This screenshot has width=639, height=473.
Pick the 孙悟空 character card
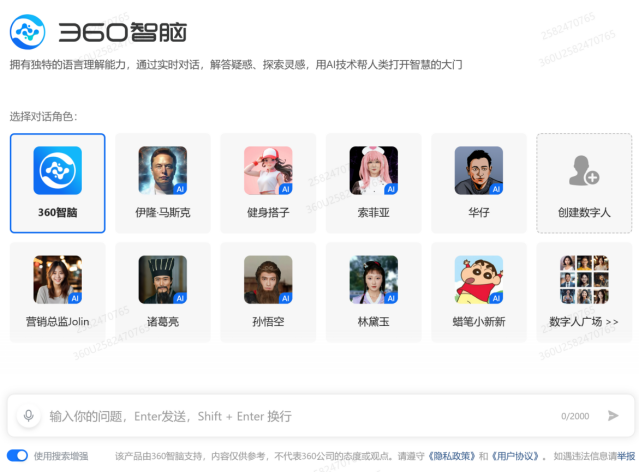[268, 292]
